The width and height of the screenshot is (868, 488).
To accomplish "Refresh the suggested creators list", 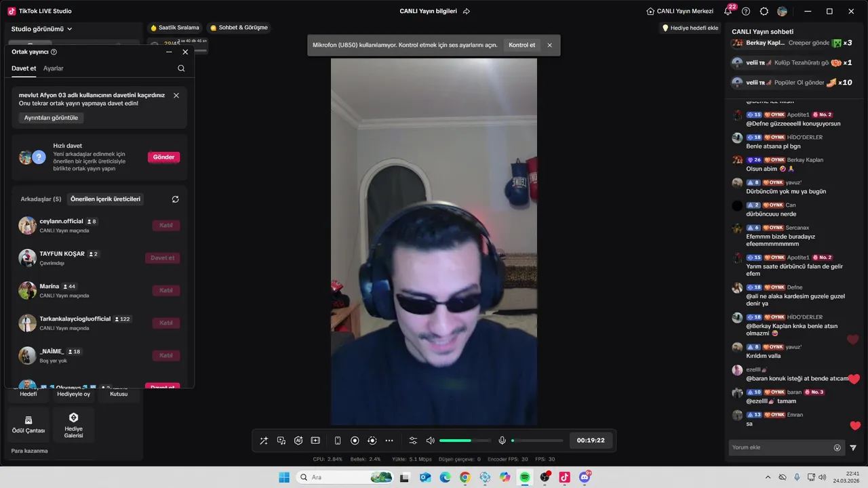I will coord(175,199).
